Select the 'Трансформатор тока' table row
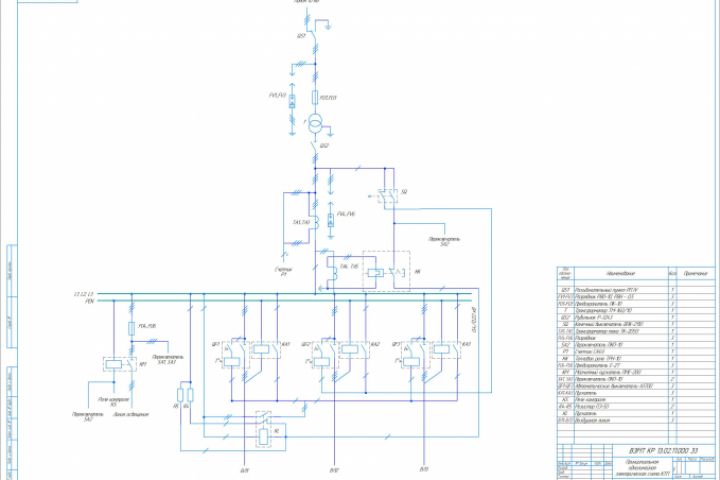Image resolution: width=720 pixels, height=480 pixels. pos(636,331)
